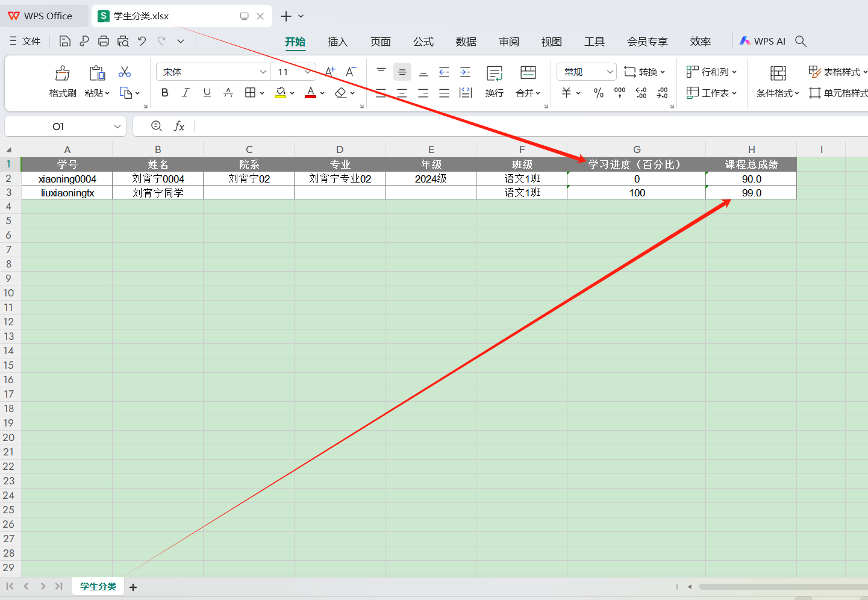The width and height of the screenshot is (868, 600).
Task: Click the Insert Function fx icon
Action: (179, 126)
